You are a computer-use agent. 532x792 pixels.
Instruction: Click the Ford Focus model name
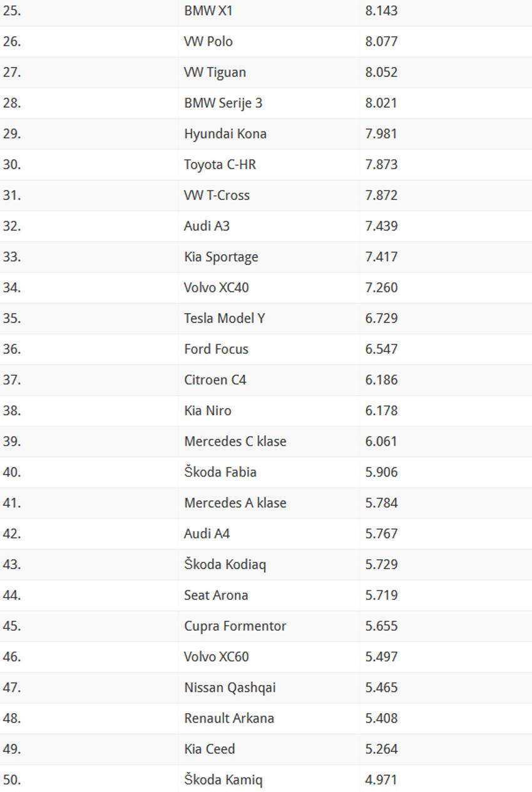216,349
